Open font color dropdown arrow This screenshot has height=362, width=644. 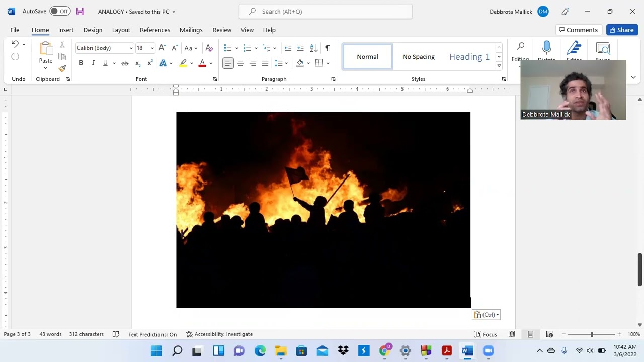pyautogui.click(x=211, y=63)
